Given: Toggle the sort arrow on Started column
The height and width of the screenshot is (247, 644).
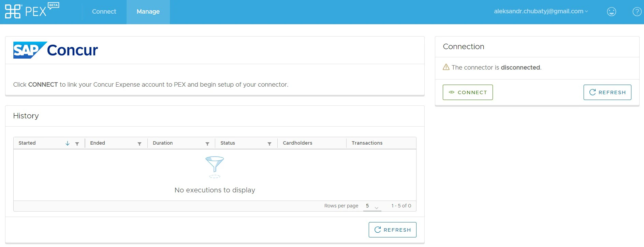Looking at the screenshot, I should point(68,143).
